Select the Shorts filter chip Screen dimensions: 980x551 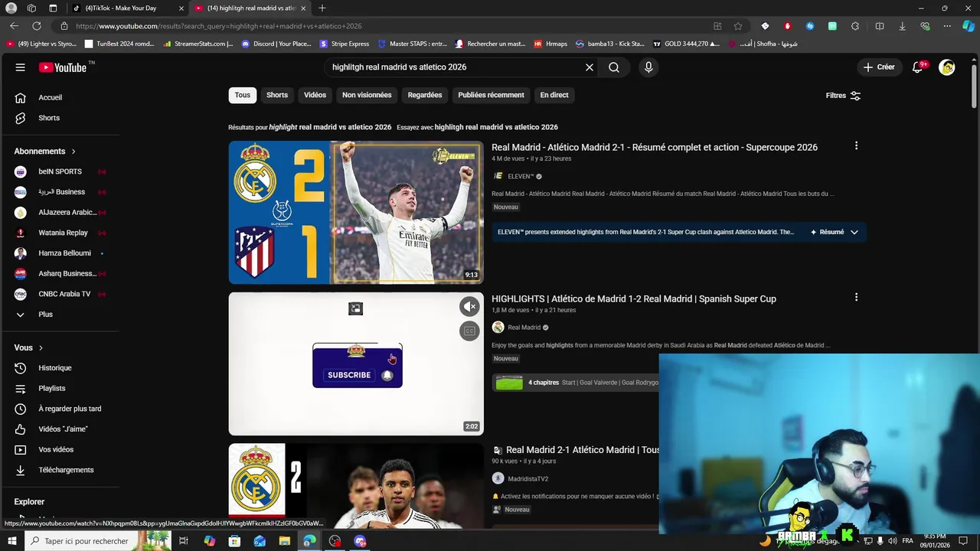click(x=277, y=95)
